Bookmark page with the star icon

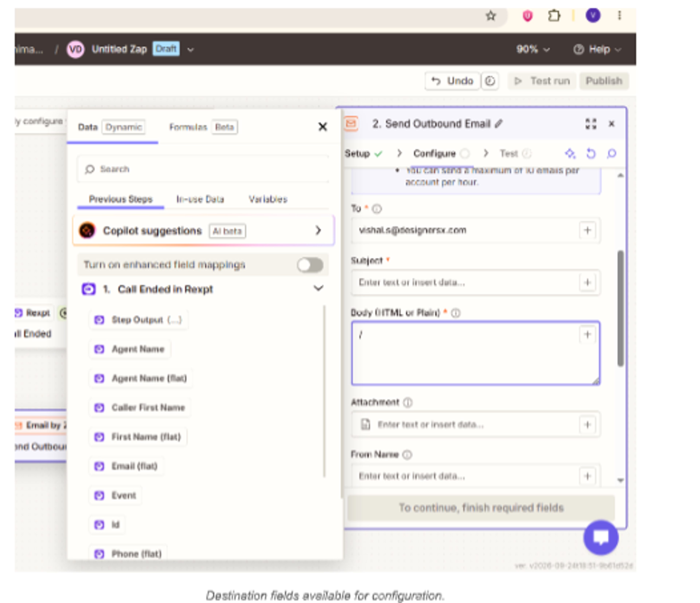491,15
